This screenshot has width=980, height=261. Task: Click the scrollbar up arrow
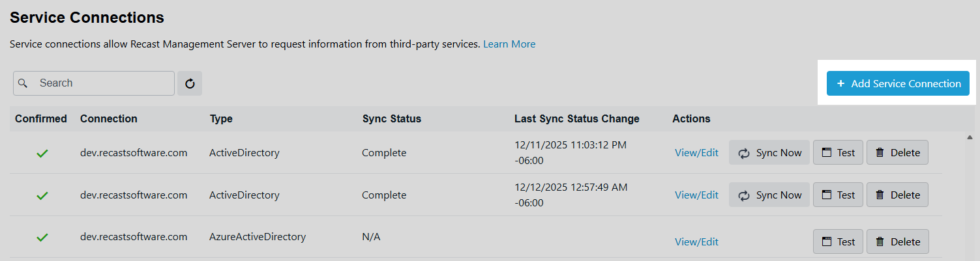coord(970,137)
